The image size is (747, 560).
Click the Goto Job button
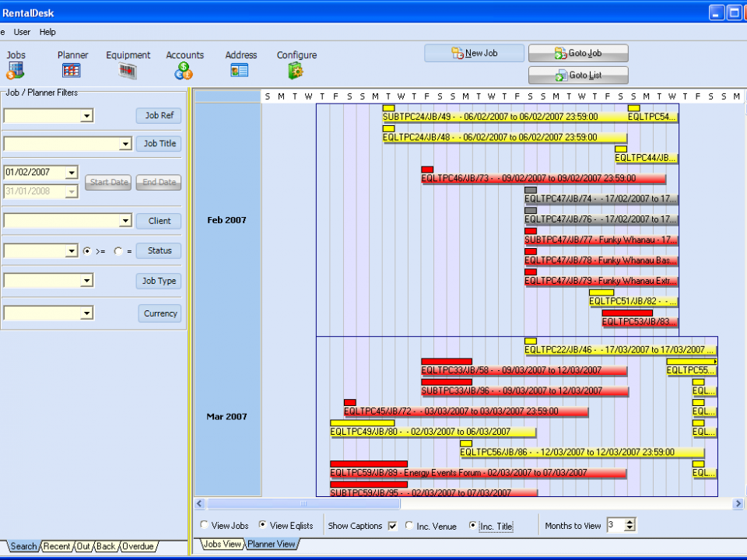(x=577, y=53)
